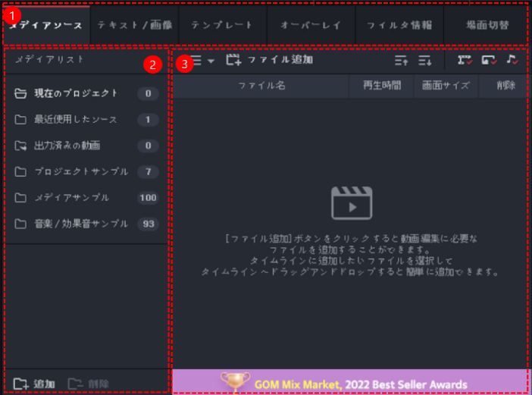
Task: Select the メディアサンプル folder icon
Action: tap(21, 197)
